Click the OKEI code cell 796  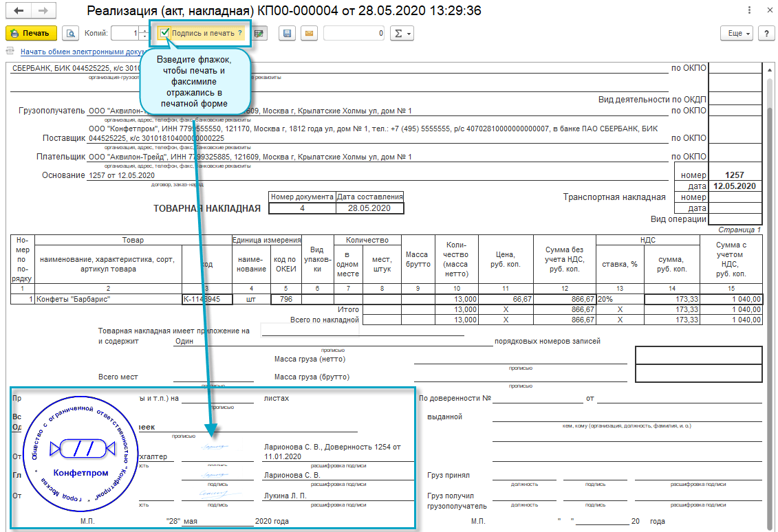[286, 299]
